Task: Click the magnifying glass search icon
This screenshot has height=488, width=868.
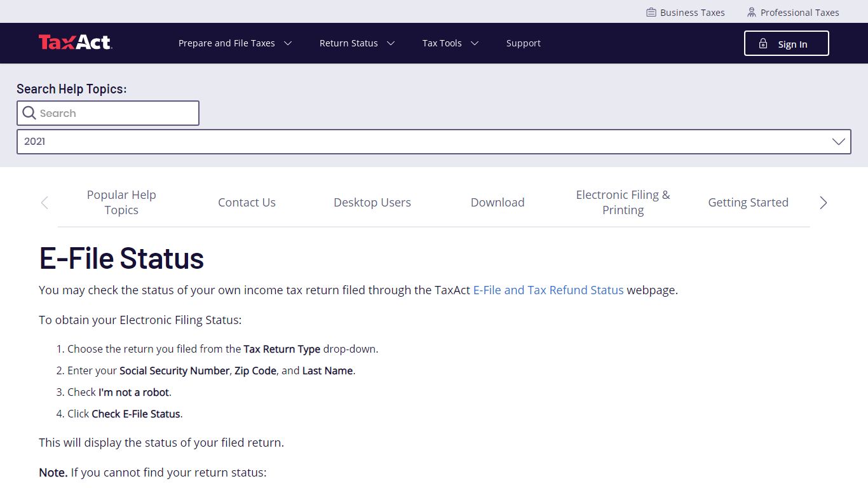Action: pos(29,113)
